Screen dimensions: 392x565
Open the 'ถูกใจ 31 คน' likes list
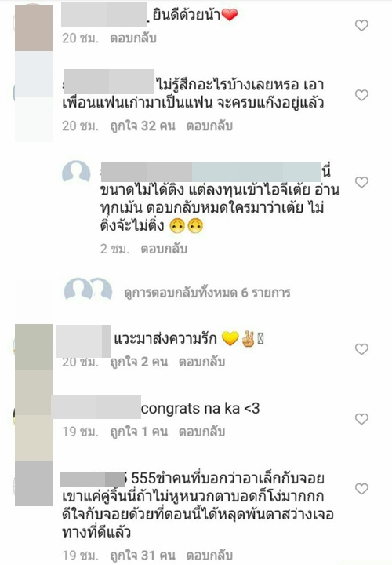tap(143, 556)
